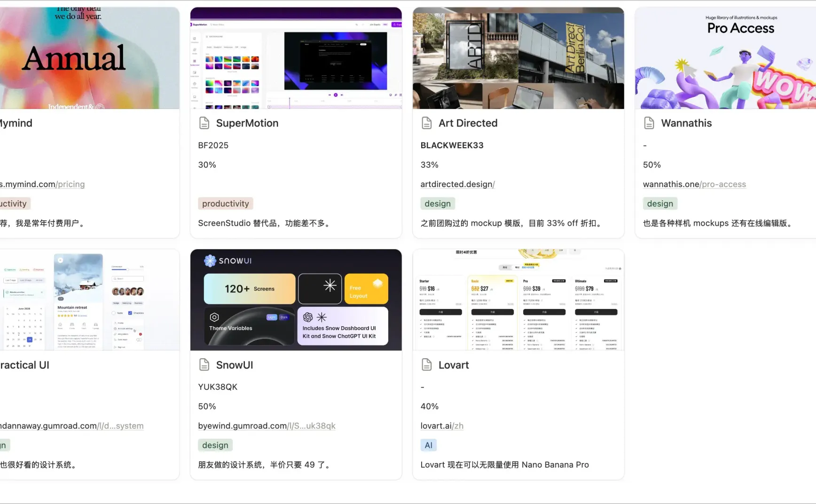Follow the mymind.com/pricing link
The image size is (816, 504).
point(43,184)
